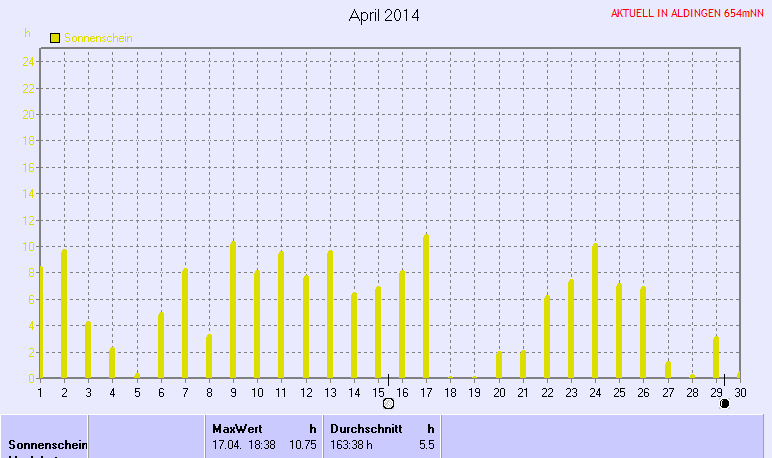This screenshot has height=458, width=772.
Task: Click the yellow Sonnenschein legend swatch
Action: point(55,37)
